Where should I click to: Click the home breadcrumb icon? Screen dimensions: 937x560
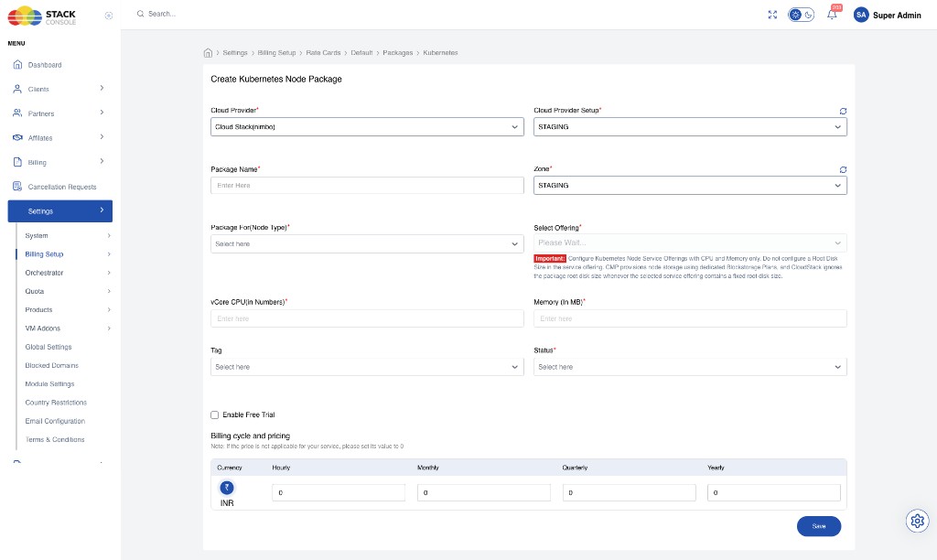point(208,52)
